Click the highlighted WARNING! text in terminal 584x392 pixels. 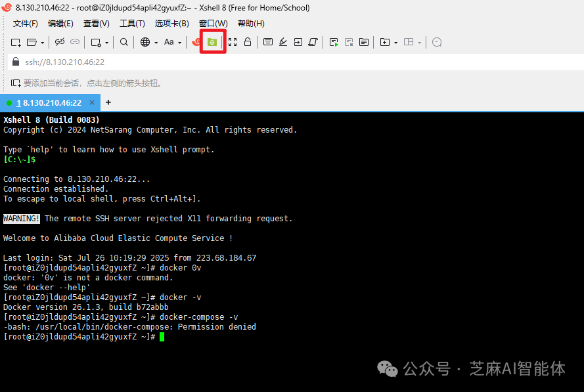[x=21, y=219]
